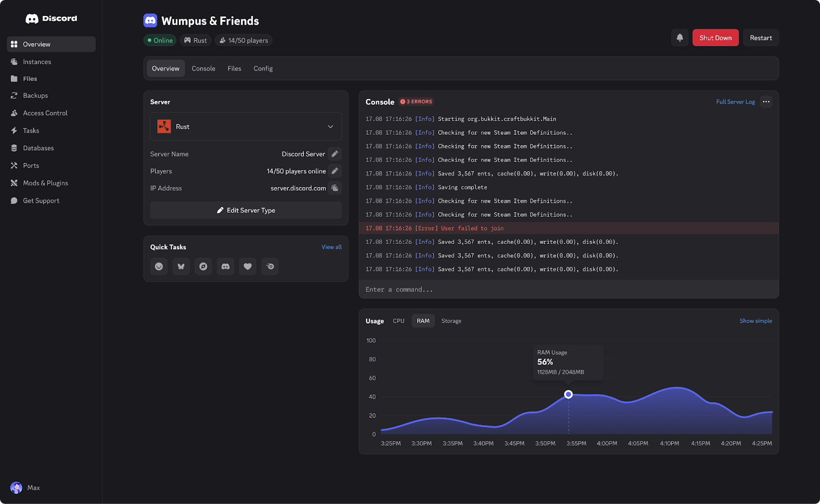Toggle RAM view in Usage panel
Viewport: 820px width, 504px height.
(423, 320)
